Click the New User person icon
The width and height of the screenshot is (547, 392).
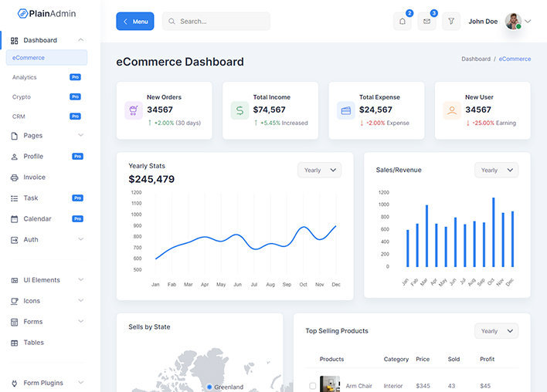451,110
